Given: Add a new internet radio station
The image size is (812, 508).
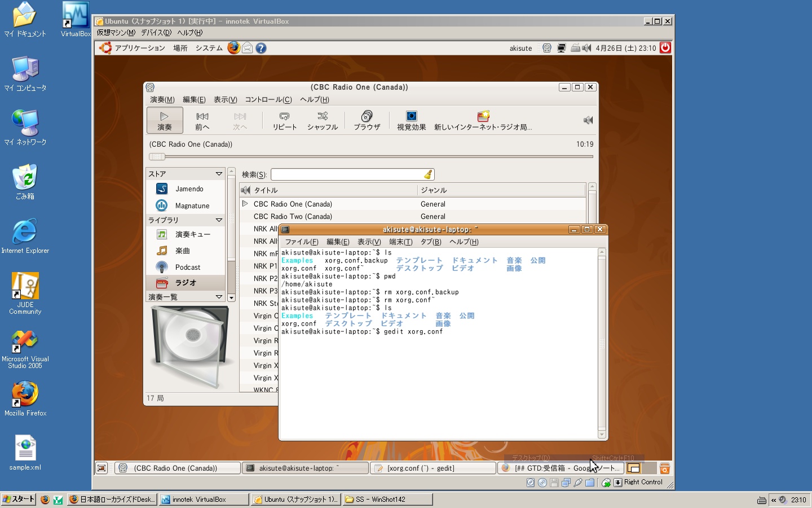Looking at the screenshot, I should click(483, 120).
